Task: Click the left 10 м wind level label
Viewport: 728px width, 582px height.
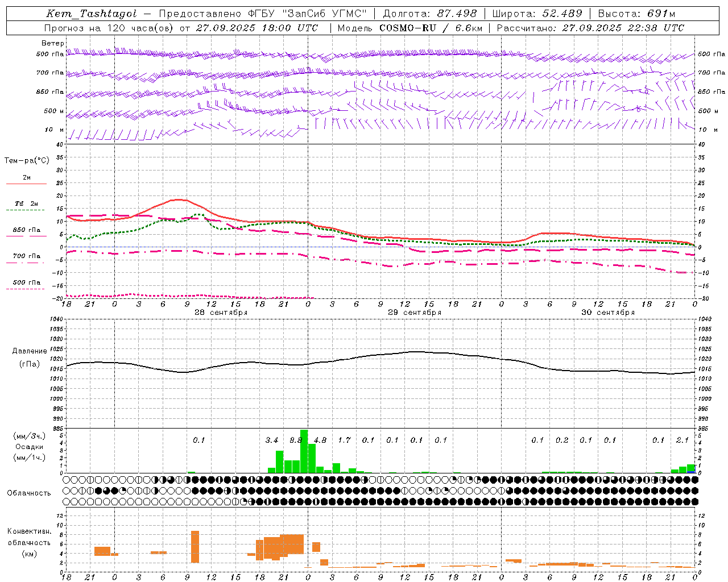Action: 55,130
